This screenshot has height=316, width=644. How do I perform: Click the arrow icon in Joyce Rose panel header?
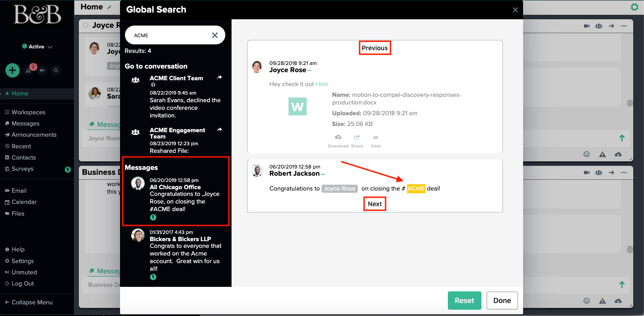611,26
